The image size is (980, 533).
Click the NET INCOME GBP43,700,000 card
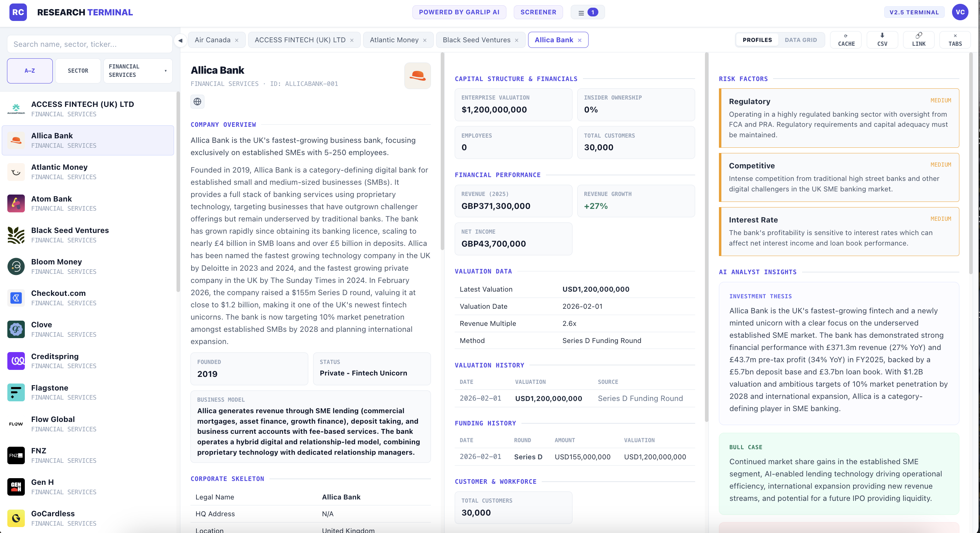coord(513,239)
